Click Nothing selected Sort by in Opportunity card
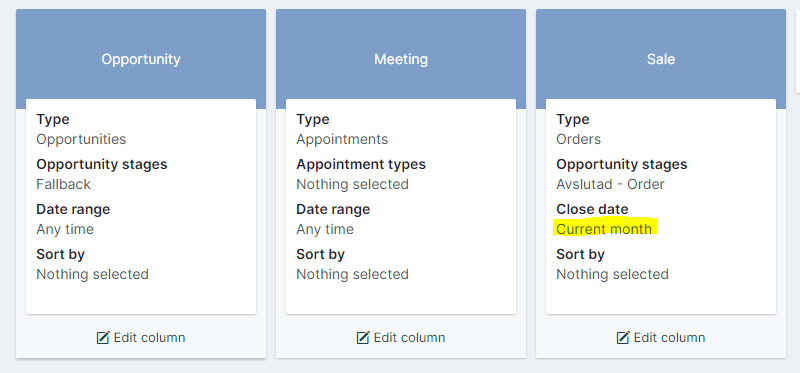This screenshot has width=800, height=373. (92, 275)
